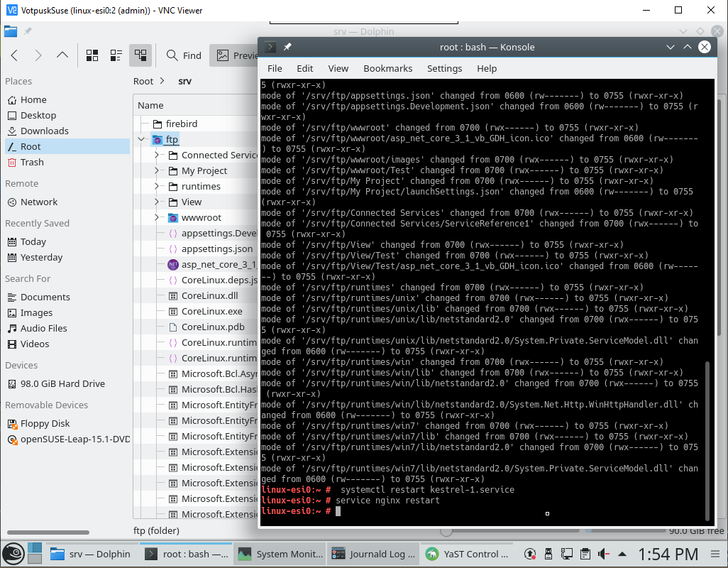The width and height of the screenshot is (728, 568).
Task: Go up to parent folder arrow
Action: [x=62, y=55]
